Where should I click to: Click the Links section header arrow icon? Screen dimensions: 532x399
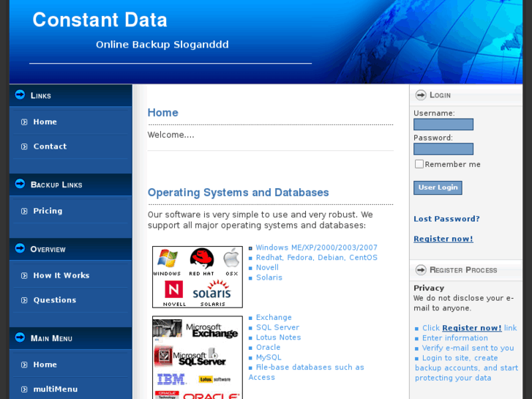pos(20,94)
